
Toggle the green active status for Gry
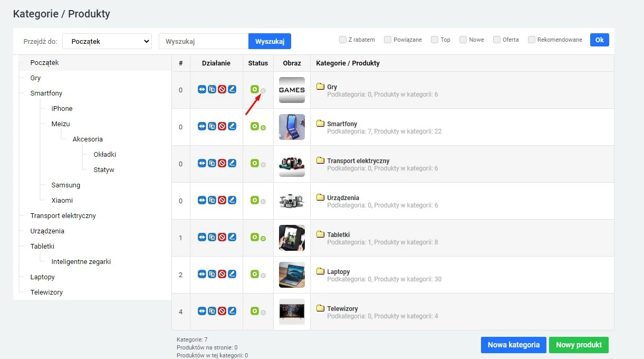coord(255,90)
